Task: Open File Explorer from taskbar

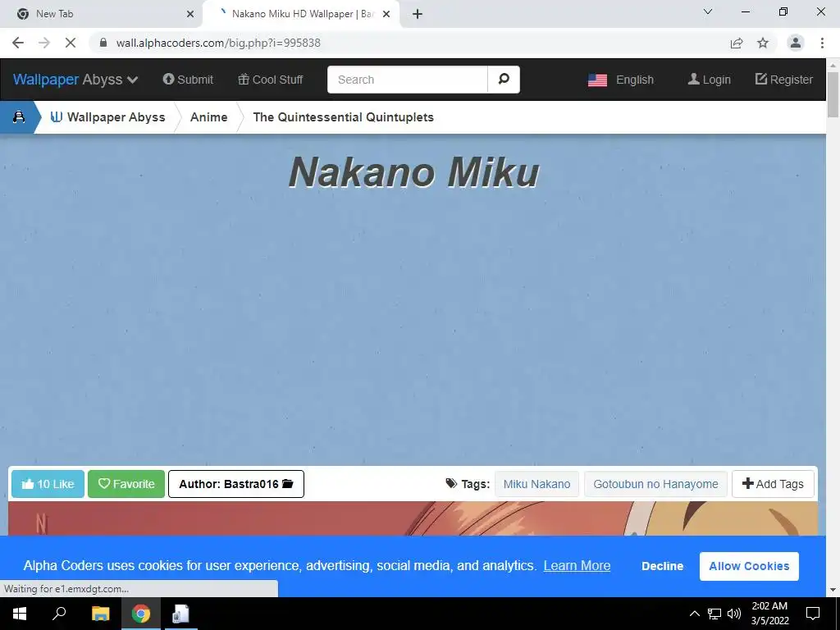Action: tap(101, 614)
